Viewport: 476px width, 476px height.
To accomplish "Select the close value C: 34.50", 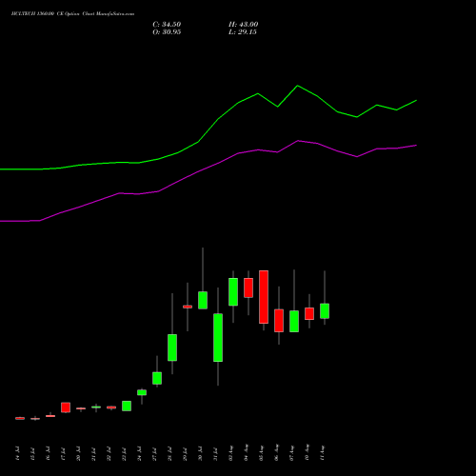I will (x=167, y=25).
